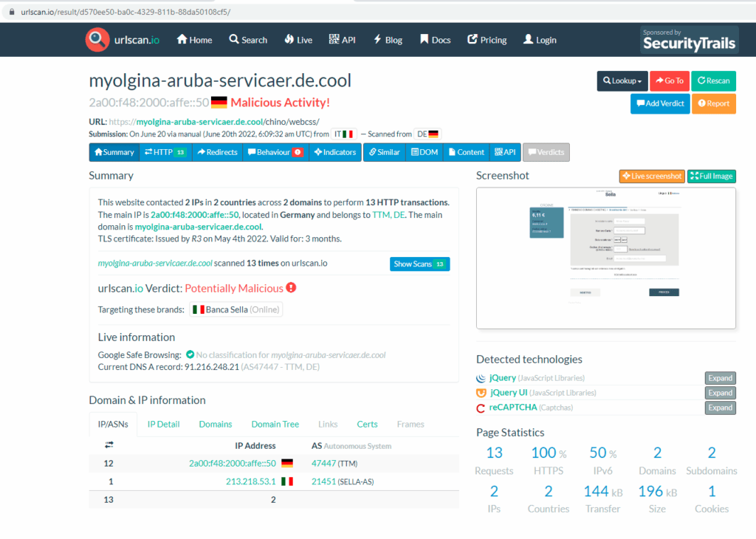The width and height of the screenshot is (756, 539).
Task: Click the red Go To button
Action: click(669, 81)
